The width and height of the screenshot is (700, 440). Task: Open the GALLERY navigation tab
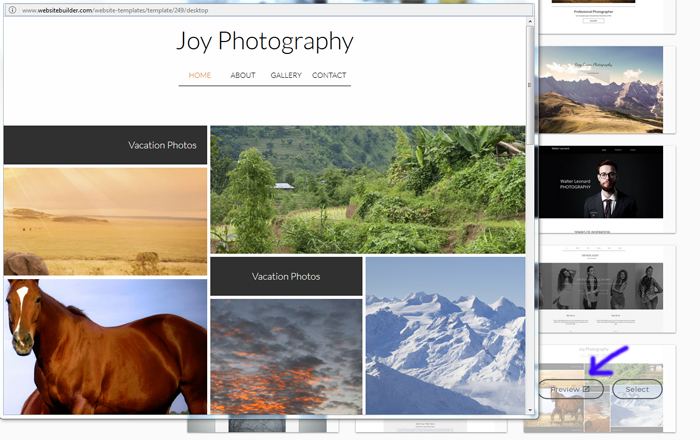pos(286,75)
